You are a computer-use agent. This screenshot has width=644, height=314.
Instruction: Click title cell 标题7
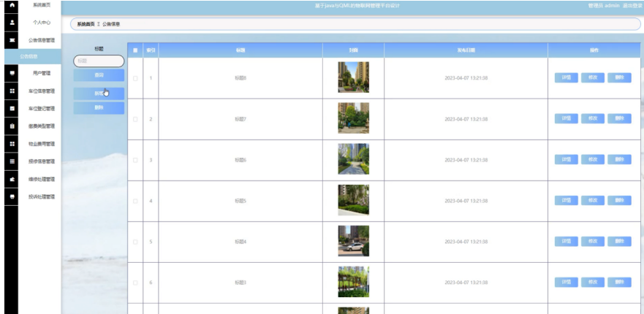pyautogui.click(x=240, y=119)
